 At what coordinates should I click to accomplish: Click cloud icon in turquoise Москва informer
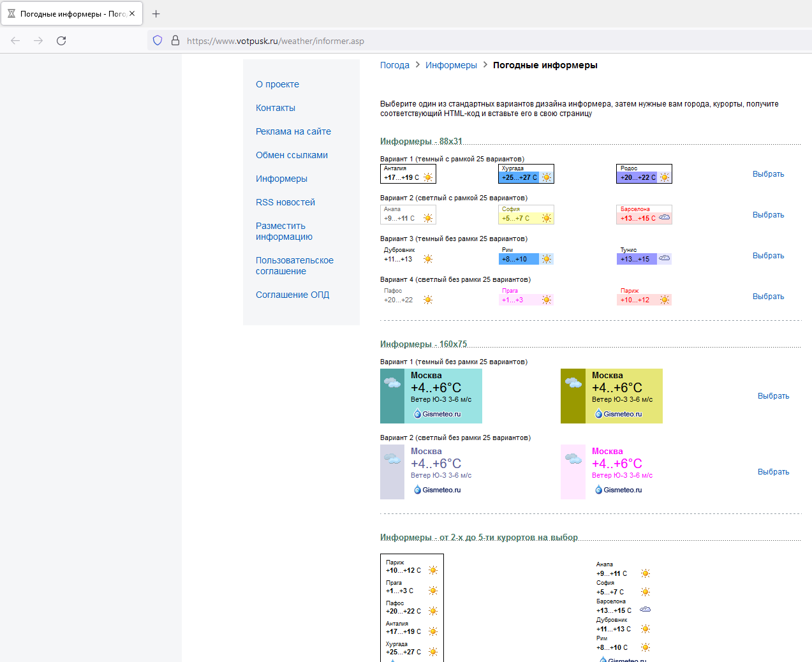point(392,383)
